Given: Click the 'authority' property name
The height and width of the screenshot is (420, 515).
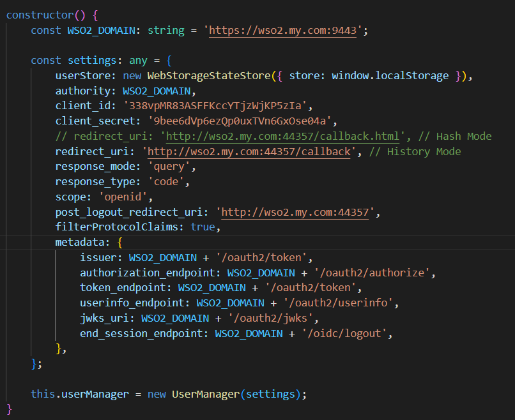Looking at the screenshot, I should click(x=83, y=91).
